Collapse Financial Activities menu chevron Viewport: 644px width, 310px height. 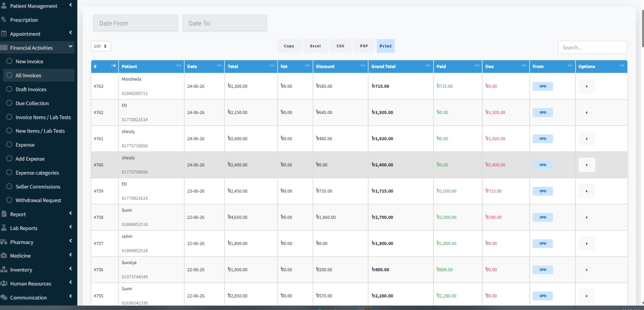click(70, 47)
